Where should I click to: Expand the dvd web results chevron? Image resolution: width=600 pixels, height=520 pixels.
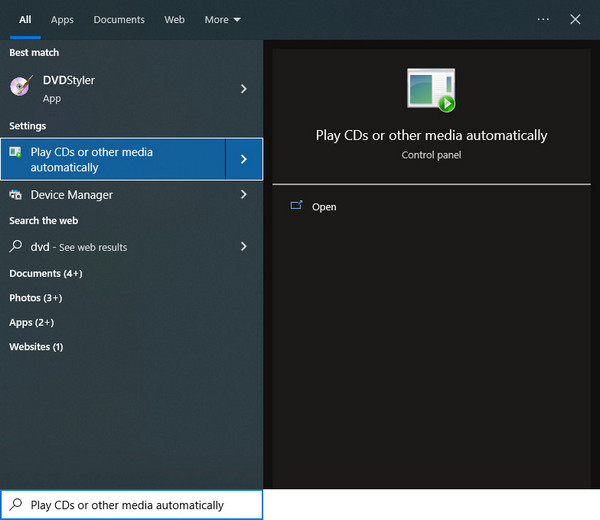[244, 246]
